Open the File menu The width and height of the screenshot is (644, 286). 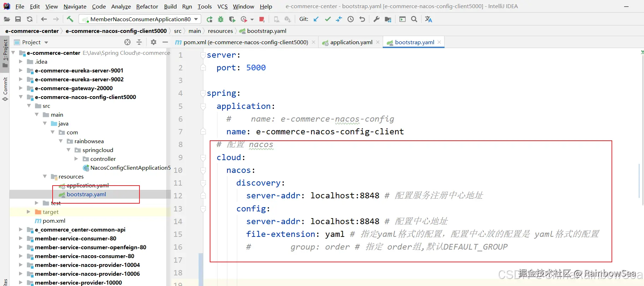(x=20, y=6)
